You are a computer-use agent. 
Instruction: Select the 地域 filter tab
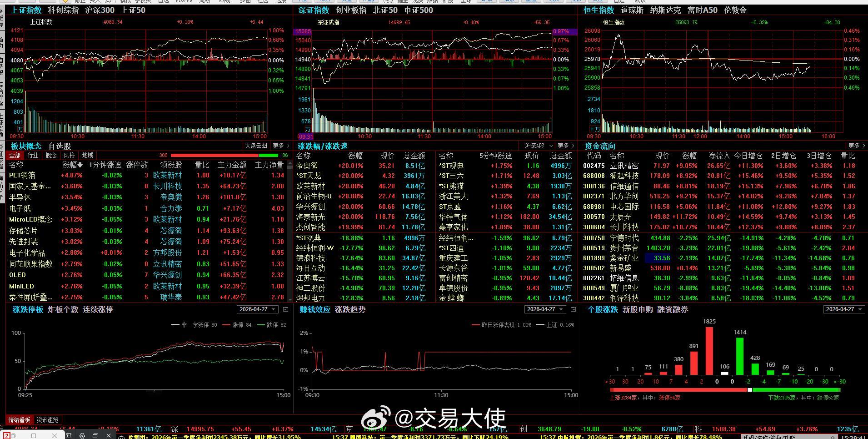(x=88, y=155)
